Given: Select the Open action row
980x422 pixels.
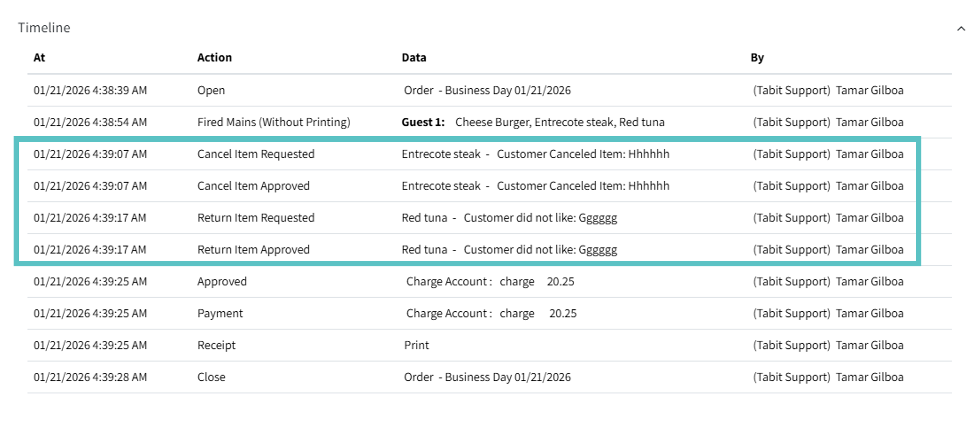Looking at the screenshot, I should click(x=211, y=90).
